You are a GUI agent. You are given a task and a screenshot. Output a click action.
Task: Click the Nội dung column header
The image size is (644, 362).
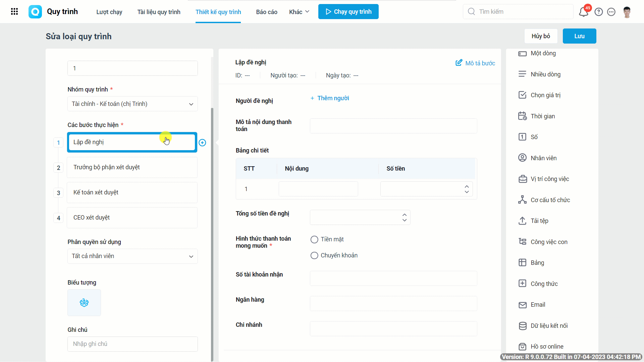(x=297, y=169)
